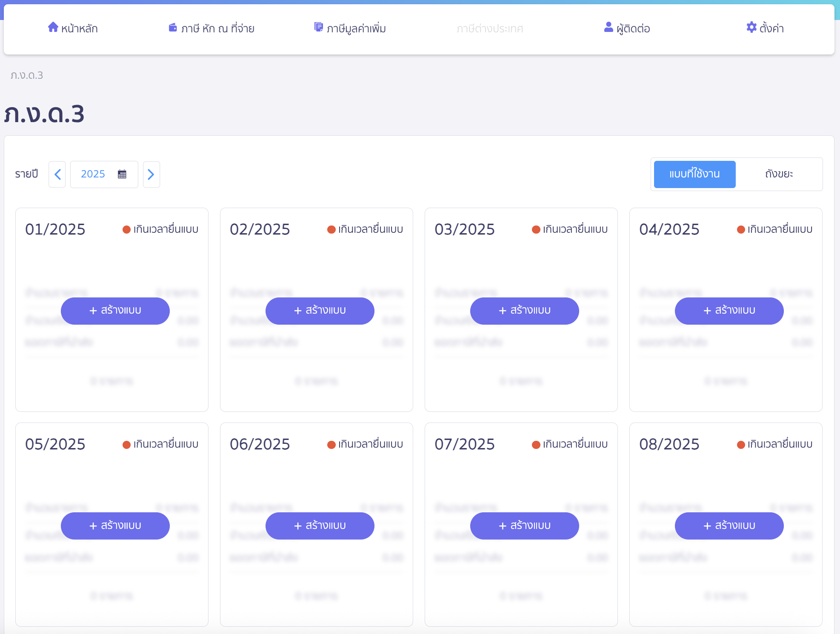Click the settings gear icon
Viewport: 840px width, 634px height.
coord(751,27)
